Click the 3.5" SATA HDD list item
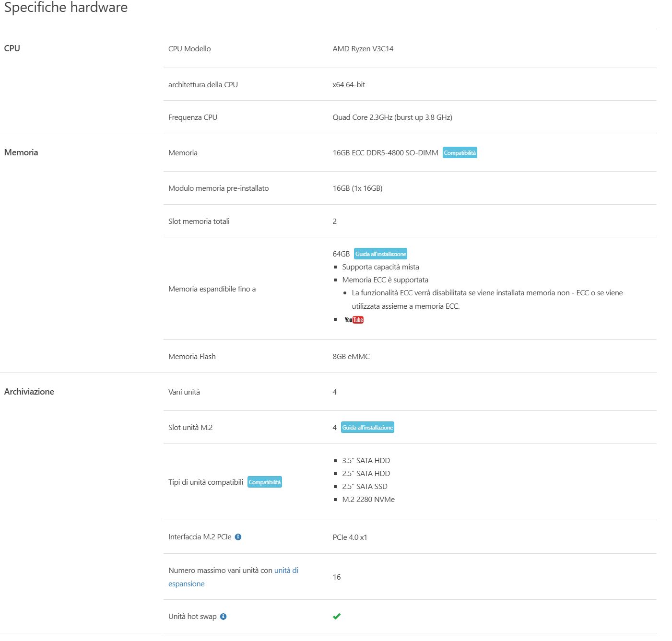This screenshot has width=672, height=641. tap(365, 461)
